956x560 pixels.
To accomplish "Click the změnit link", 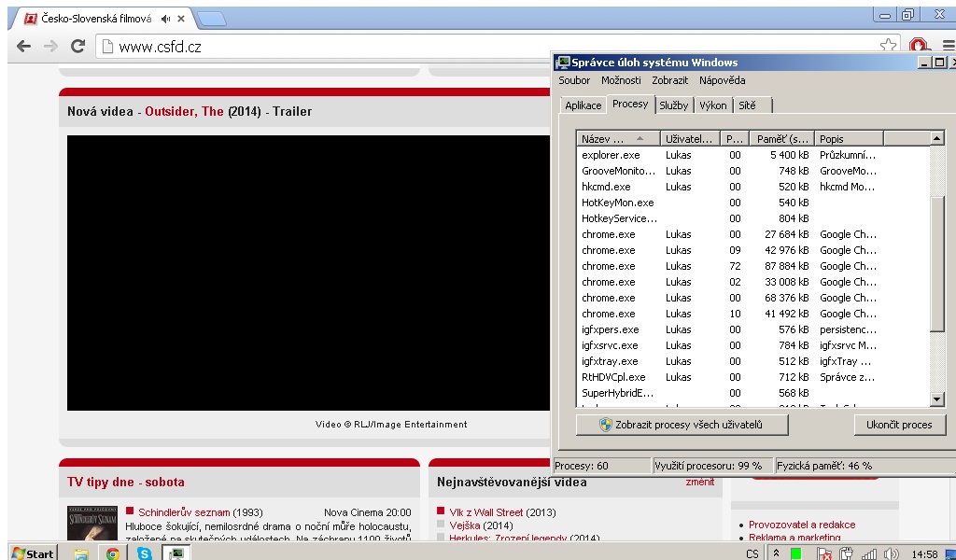I will click(x=700, y=482).
